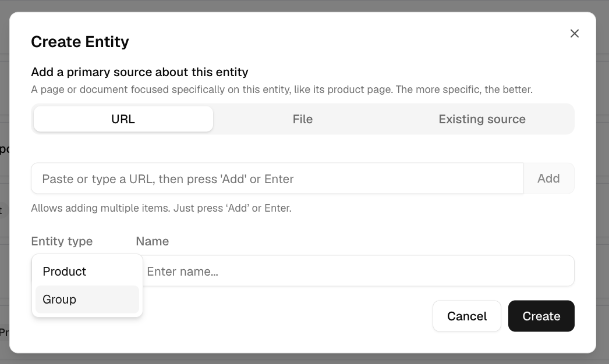Select the URL source tab
609x364 pixels.
[123, 119]
